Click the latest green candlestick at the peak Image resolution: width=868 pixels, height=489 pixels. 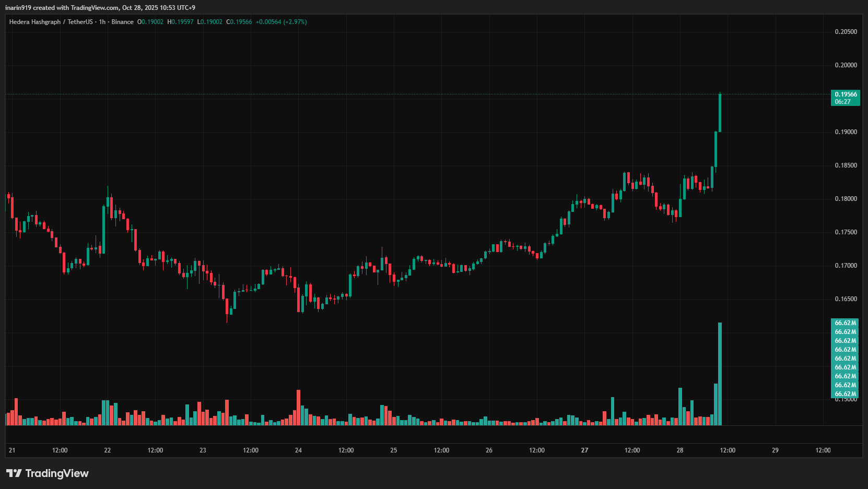coord(720,112)
